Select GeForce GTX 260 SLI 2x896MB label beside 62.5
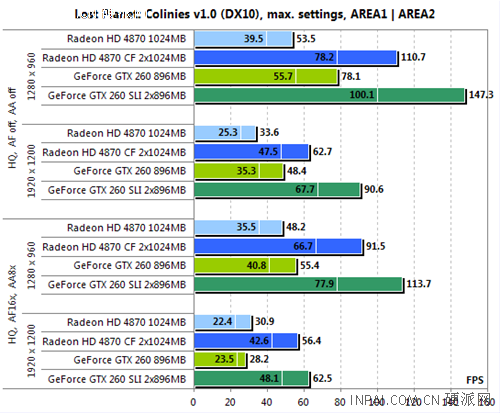This screenshot has width=500, height=413. 117,379
